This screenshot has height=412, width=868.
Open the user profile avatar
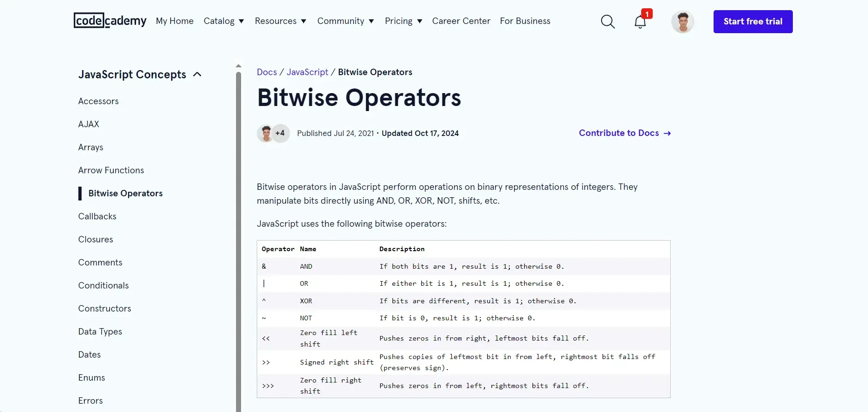[x=682, y=22]
